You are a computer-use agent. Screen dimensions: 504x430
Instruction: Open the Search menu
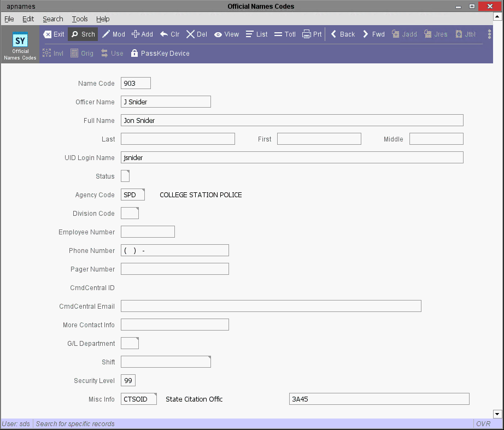point(53,19)
